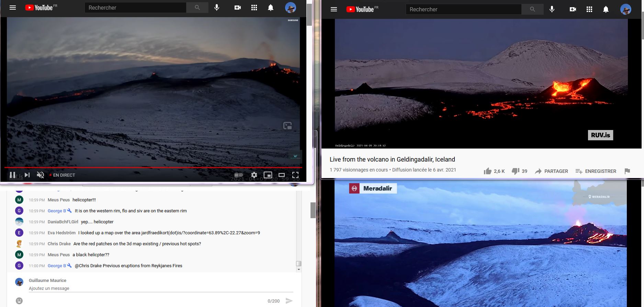Start voice search in left window
644x307 pixels.
[x=217, y=8]
